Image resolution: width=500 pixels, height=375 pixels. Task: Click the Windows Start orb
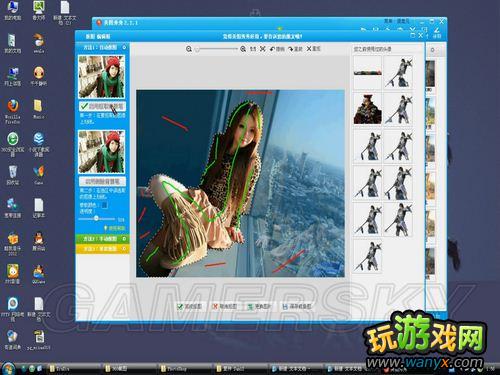point(8,368)
